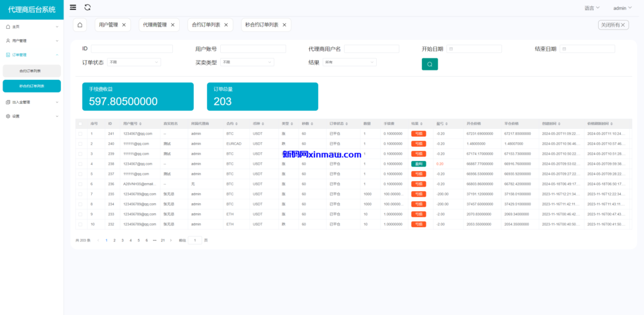Collapse the sidebar with the hamburger icon

pyautogui.click(x=73, y=8)
